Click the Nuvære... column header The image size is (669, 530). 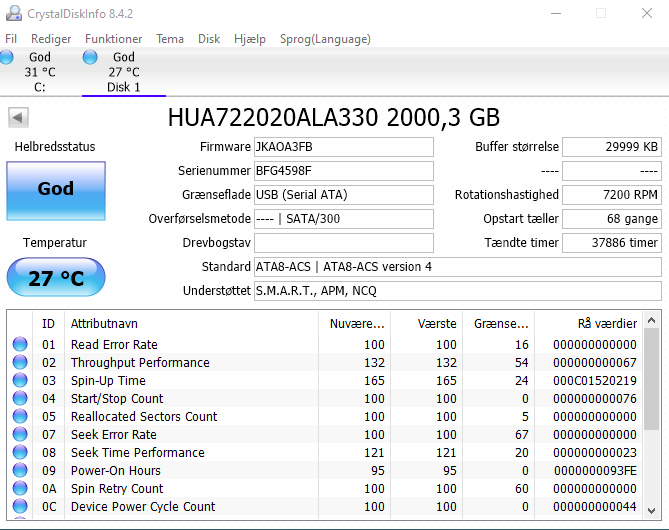[x=354, y=323]
